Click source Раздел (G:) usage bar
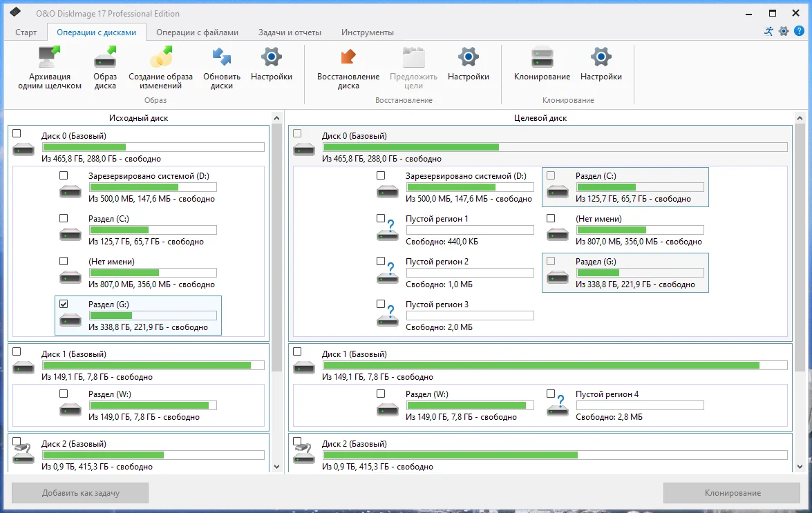 [153, 316]
